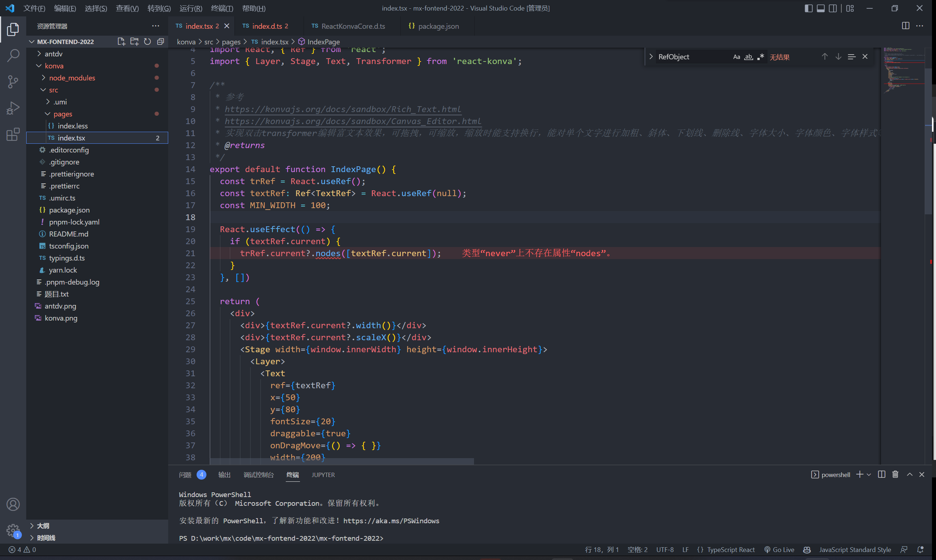
Task: Create a new file in MX-FONTEND-2022
Action: click(x=121, y=41)
